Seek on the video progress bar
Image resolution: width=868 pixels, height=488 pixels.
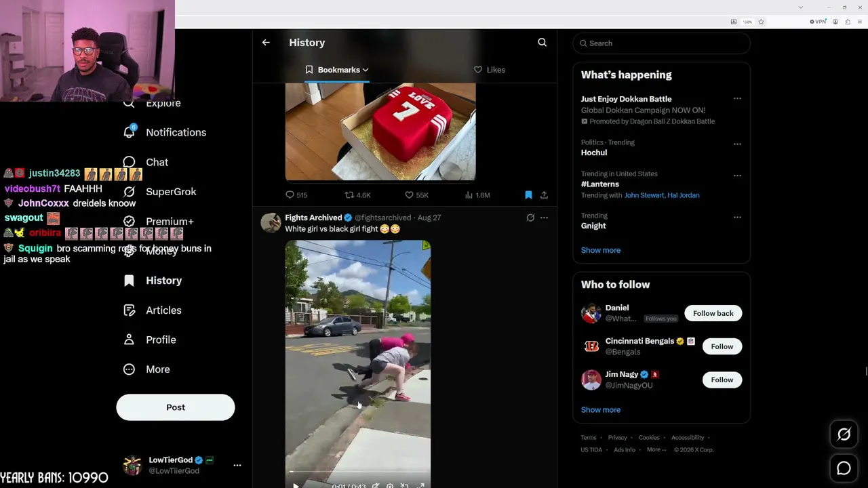coord(358,472)
